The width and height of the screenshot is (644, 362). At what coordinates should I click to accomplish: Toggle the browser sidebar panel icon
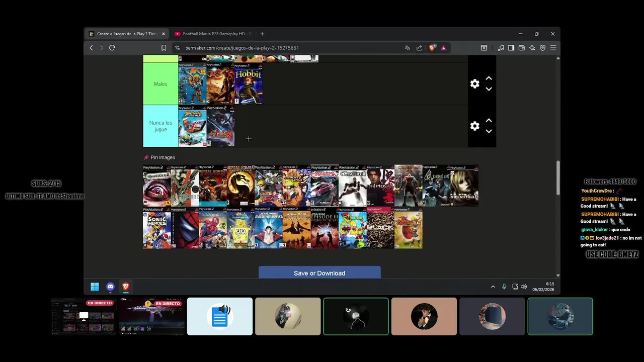(x=511, y=48)
